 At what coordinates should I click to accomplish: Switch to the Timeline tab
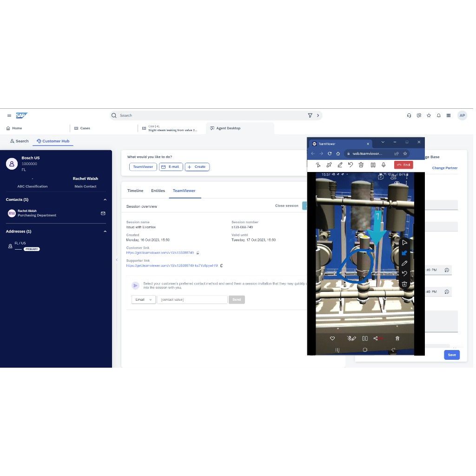(135, 191)
